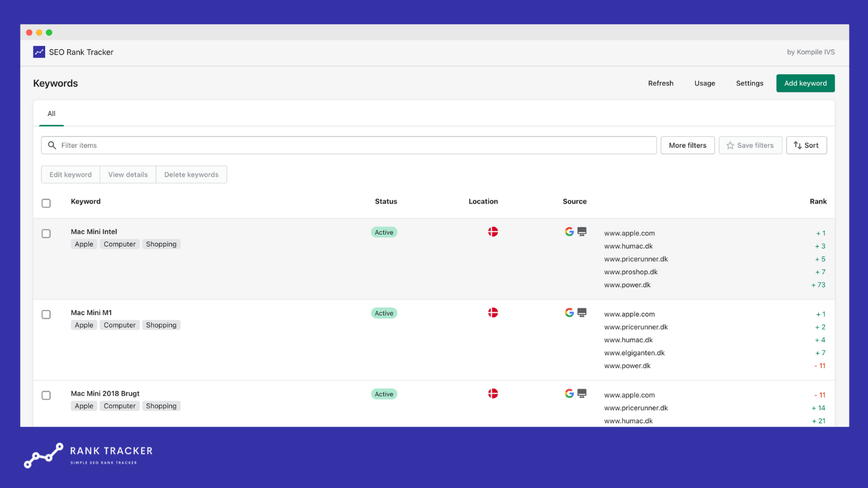Click the Mac Mini Intel keyword title
This screenshot has height=488, width=868.
pyautogui.click(x=94, y=232)
